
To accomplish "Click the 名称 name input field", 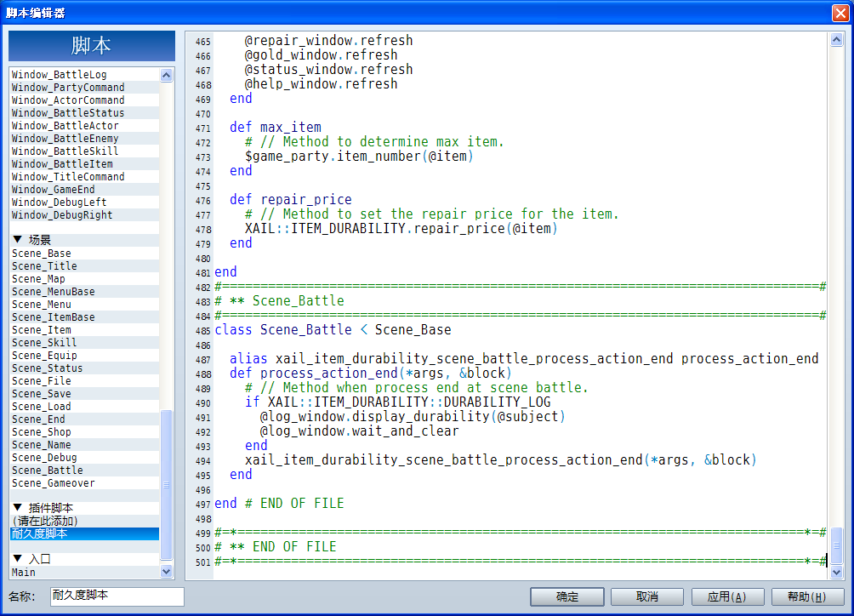I will [x=117, y=596].
